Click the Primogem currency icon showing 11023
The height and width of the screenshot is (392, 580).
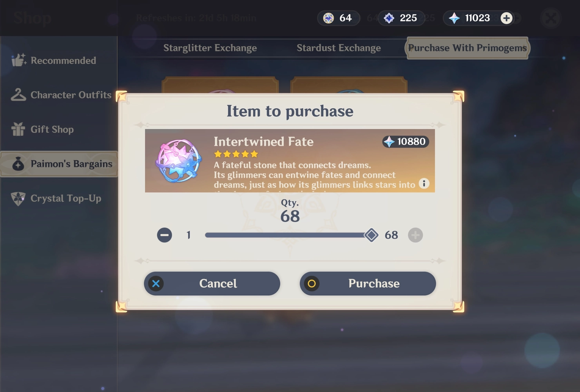click(454, 18)
